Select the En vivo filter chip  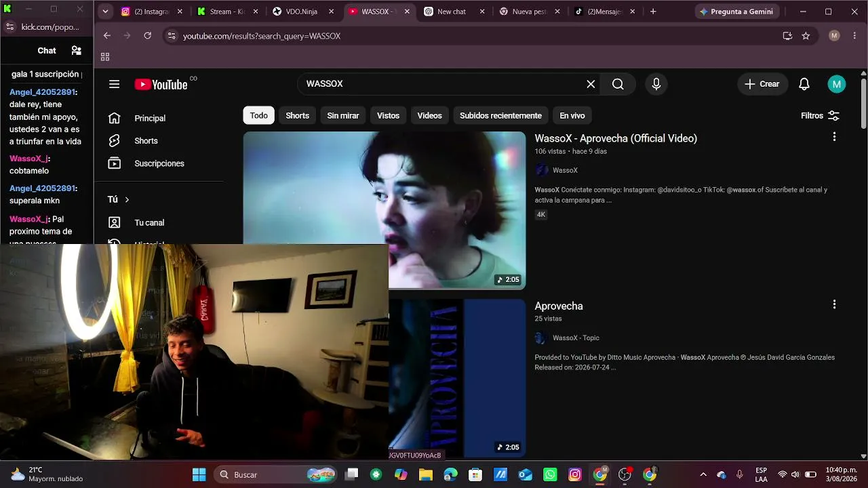point(572,115)
